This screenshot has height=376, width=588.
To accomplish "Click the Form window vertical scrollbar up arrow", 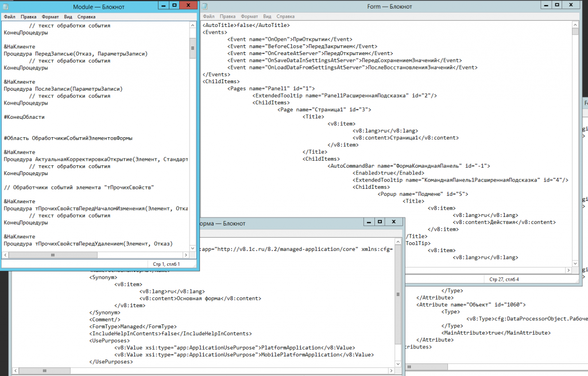I will [x=575, y=26].
